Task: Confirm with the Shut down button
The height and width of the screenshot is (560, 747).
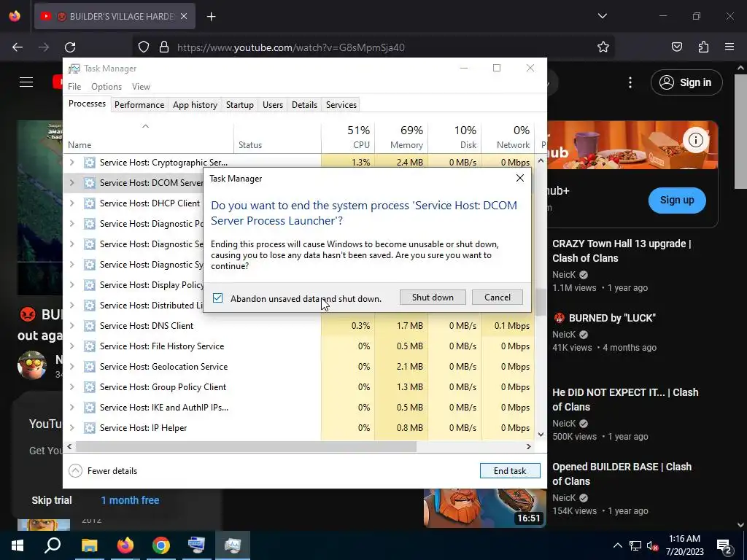Action: point(433,297)
